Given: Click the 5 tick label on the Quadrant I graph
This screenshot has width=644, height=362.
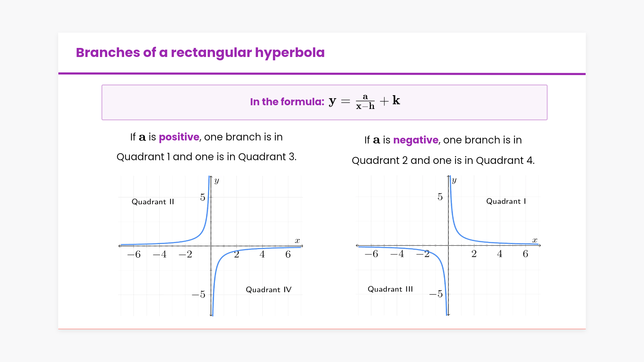Looking at the screenshot, I should pos(440,197).
